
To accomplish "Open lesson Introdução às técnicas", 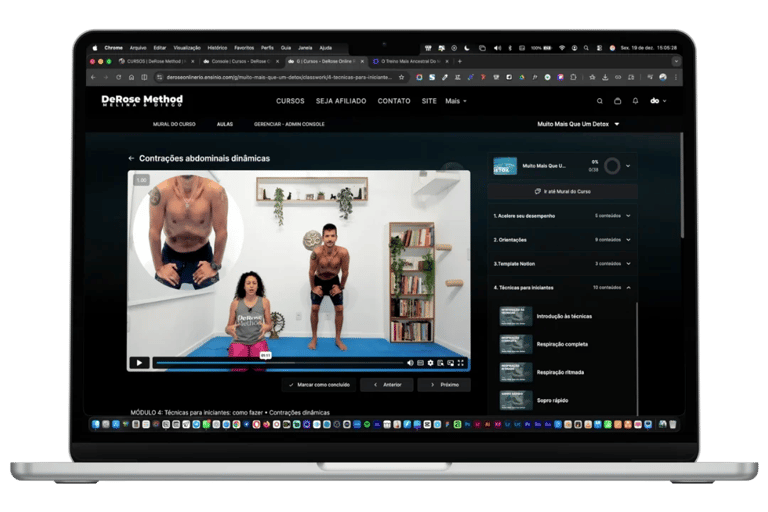I will [564, 316].
